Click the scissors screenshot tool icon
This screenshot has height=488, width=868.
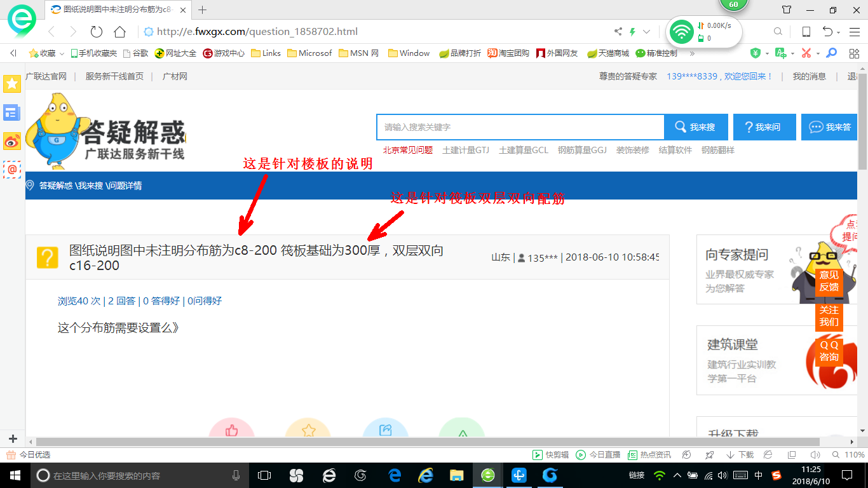click(x=806, y=53)
